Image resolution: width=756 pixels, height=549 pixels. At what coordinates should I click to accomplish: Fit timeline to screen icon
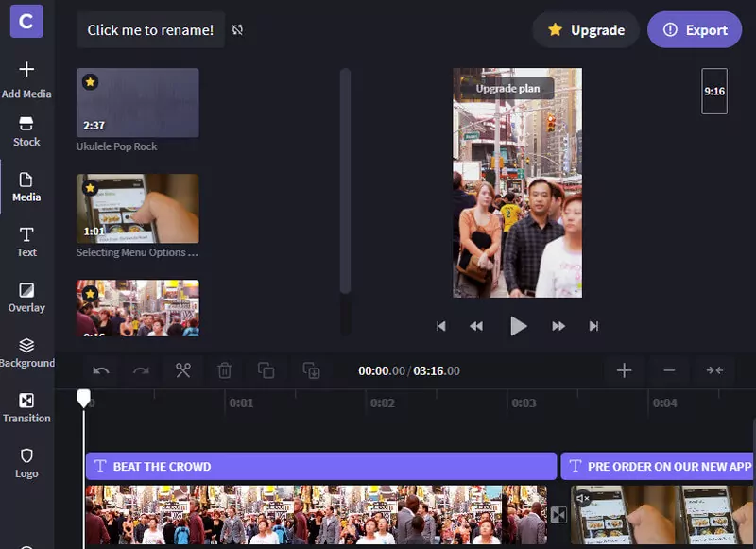pyautogui.click(x=714, y=370)
